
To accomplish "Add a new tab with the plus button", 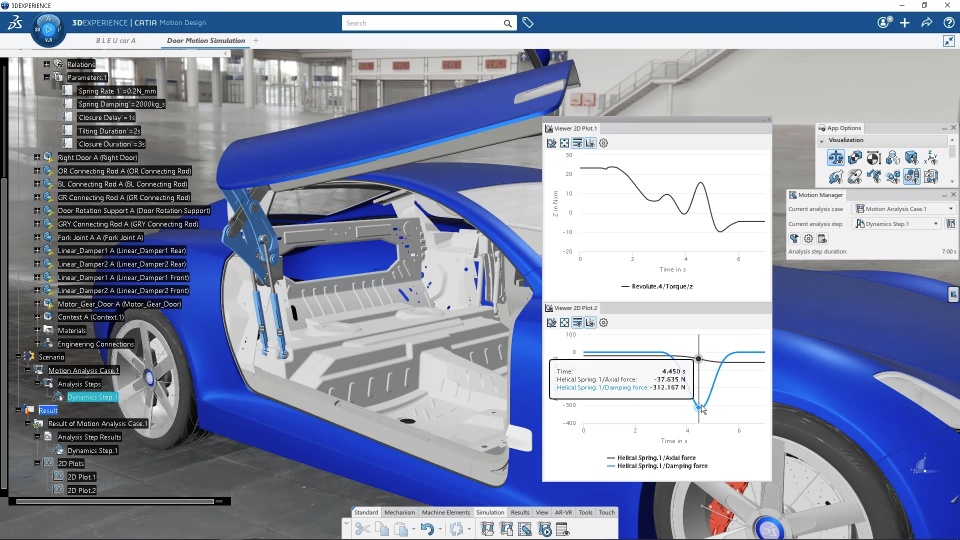I will click(x=256, y=40).
